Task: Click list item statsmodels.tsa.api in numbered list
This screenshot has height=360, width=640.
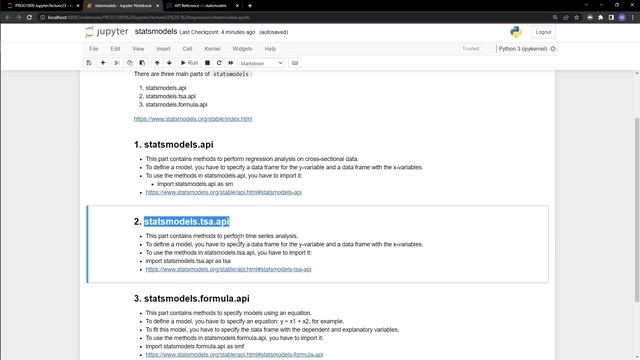Action: pos(171,96)
